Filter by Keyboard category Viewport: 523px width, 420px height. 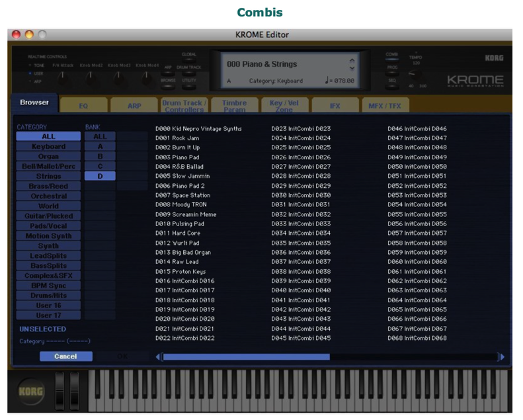[x=48, y=146]
